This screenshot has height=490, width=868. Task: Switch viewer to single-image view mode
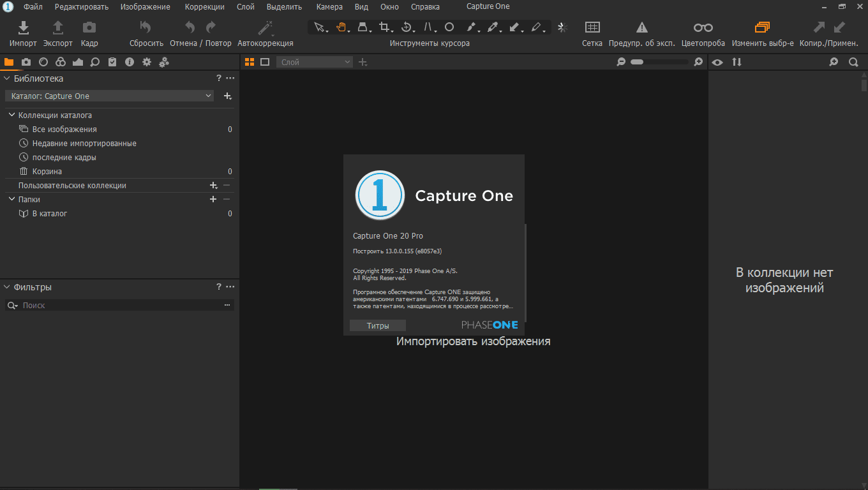click(x=265, y=62)
